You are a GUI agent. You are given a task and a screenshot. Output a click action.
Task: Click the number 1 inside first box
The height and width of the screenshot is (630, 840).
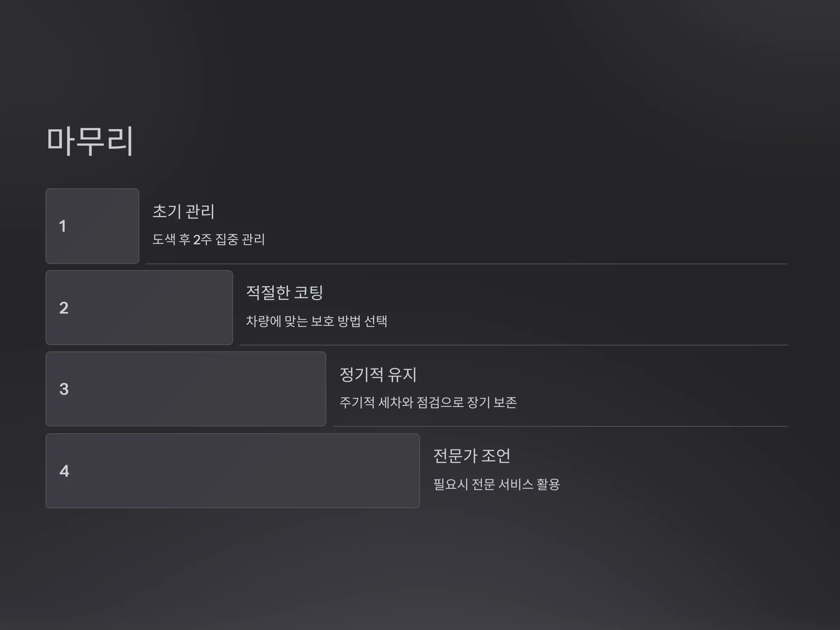(x=63, y=226)
